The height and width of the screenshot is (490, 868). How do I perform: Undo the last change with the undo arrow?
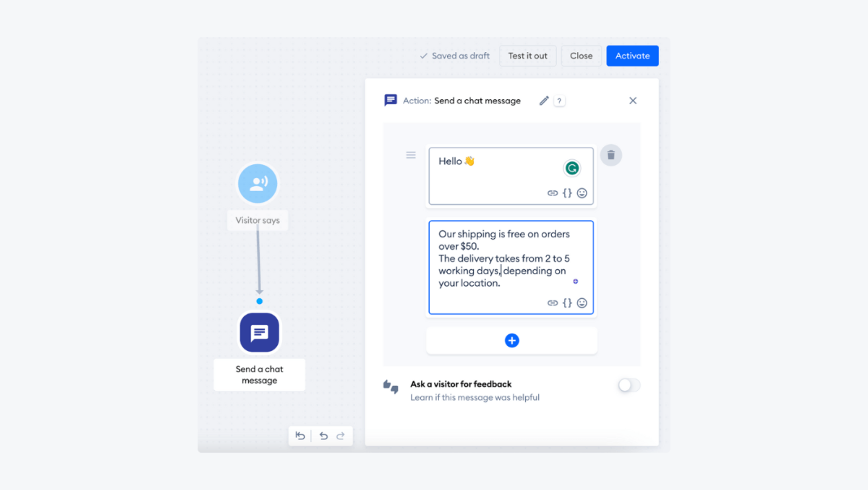323,435
